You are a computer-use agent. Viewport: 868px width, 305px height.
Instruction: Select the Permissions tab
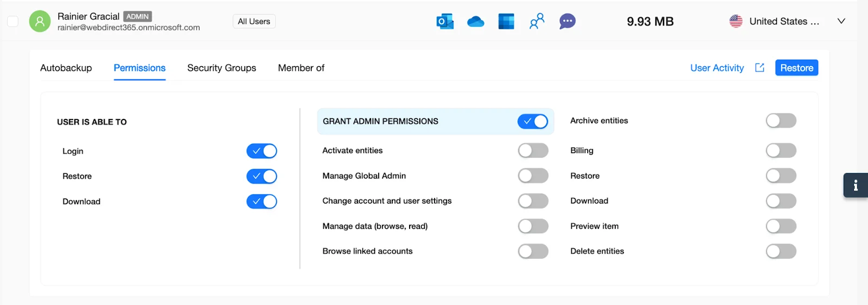[139, 68]
